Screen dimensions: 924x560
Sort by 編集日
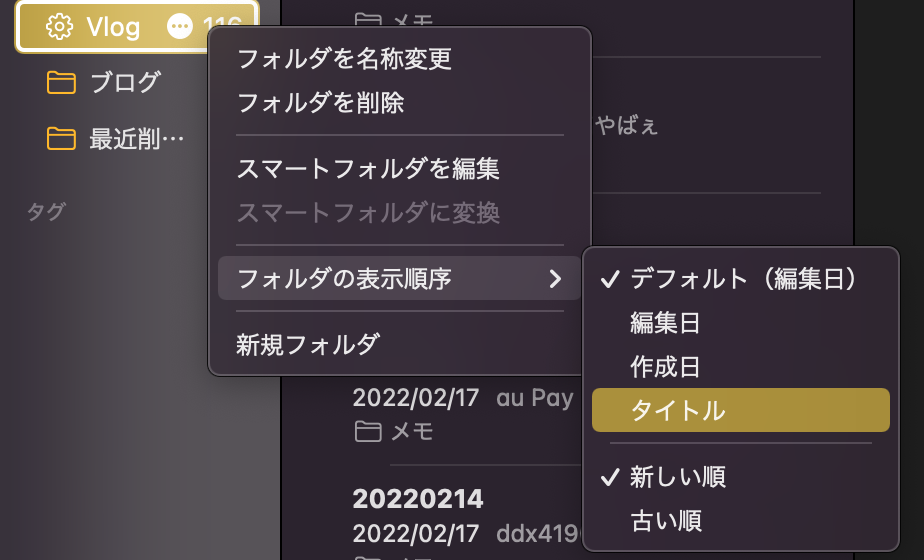click(740, 323)
